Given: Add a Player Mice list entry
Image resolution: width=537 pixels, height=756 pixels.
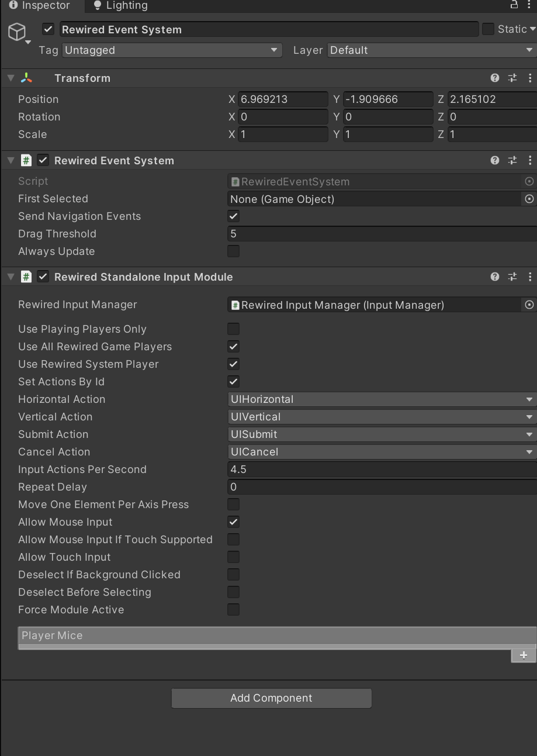Looking at the screenshot, I should pos(524,655).
